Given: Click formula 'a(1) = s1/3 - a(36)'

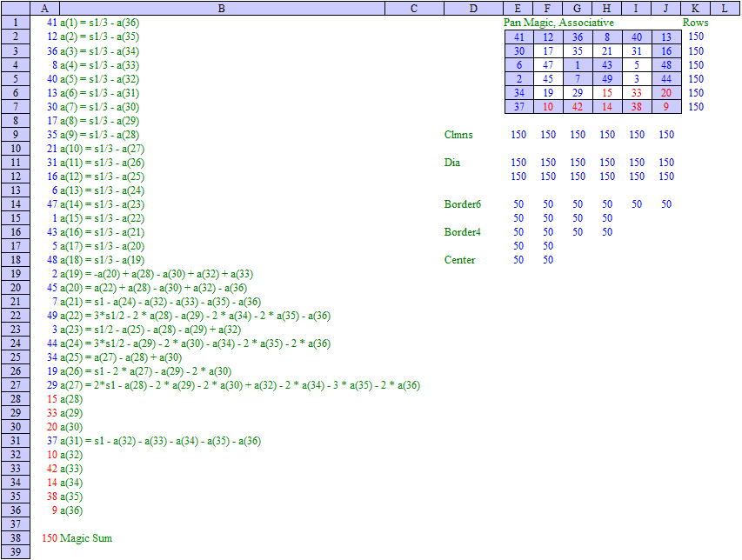Looking at the screenshot, I should click(99, 23).
